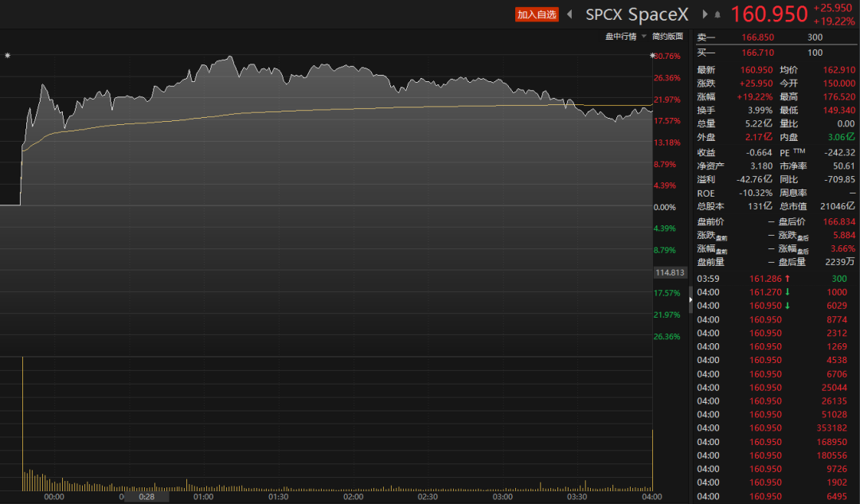
Task: Click the 114.813 crosshair price label
Action: pyautogui.click(x=670, y=272)
